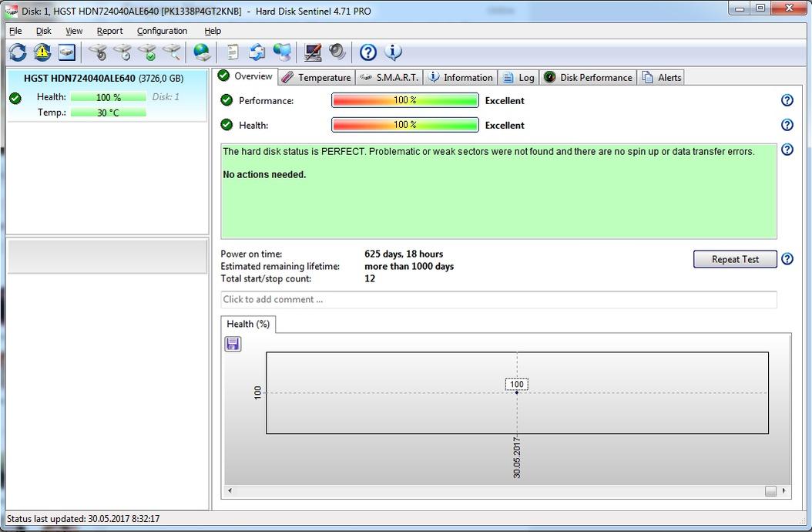Open the Configuration menu
Viewport: 812px width, 532px height.
(x=162, y=31)
